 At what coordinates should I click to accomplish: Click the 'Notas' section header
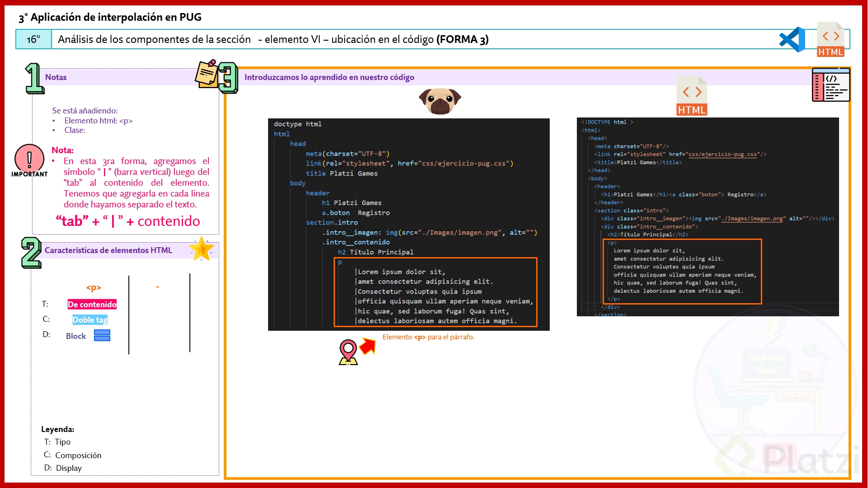click(x=56, y=77)
